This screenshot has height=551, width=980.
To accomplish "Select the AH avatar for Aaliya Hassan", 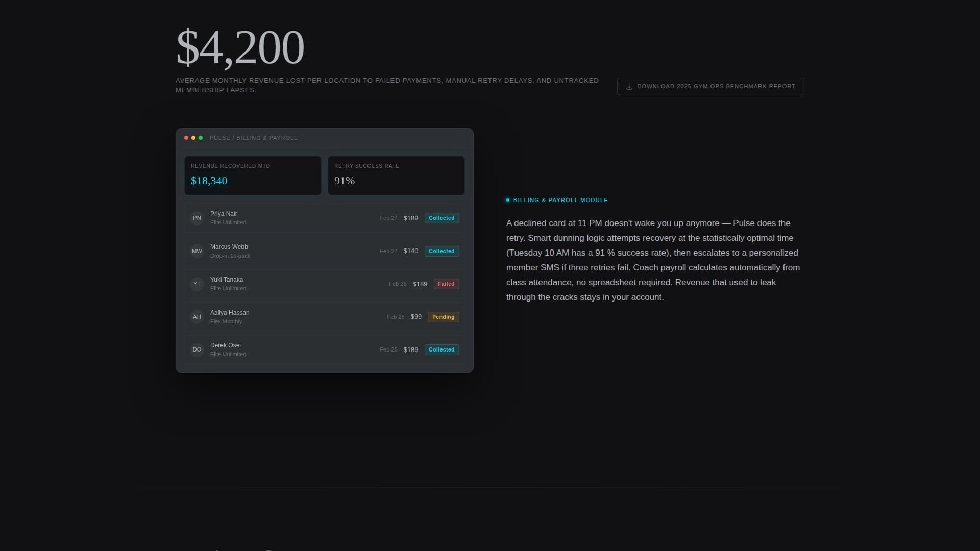I will click(197, 317).
